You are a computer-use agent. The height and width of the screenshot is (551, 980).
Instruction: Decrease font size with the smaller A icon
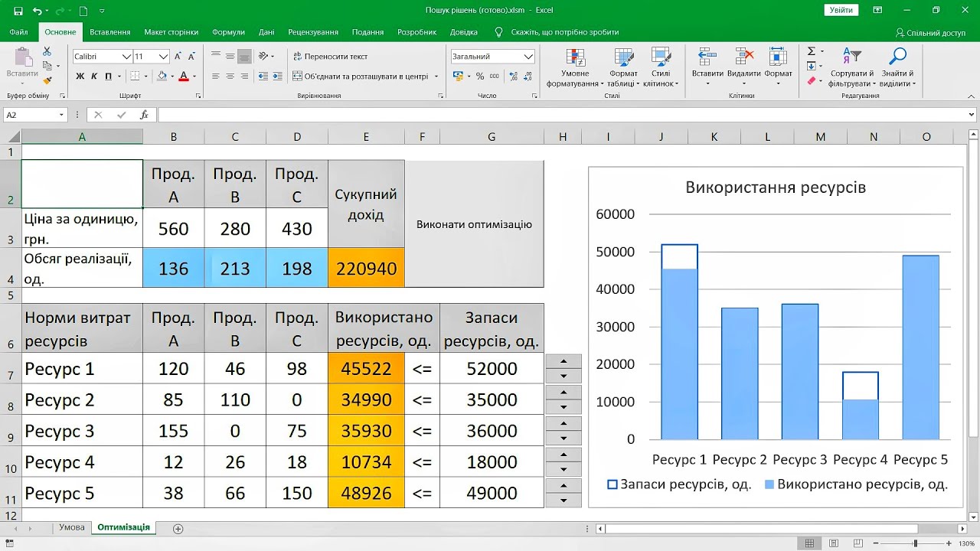tap(193, 57)
